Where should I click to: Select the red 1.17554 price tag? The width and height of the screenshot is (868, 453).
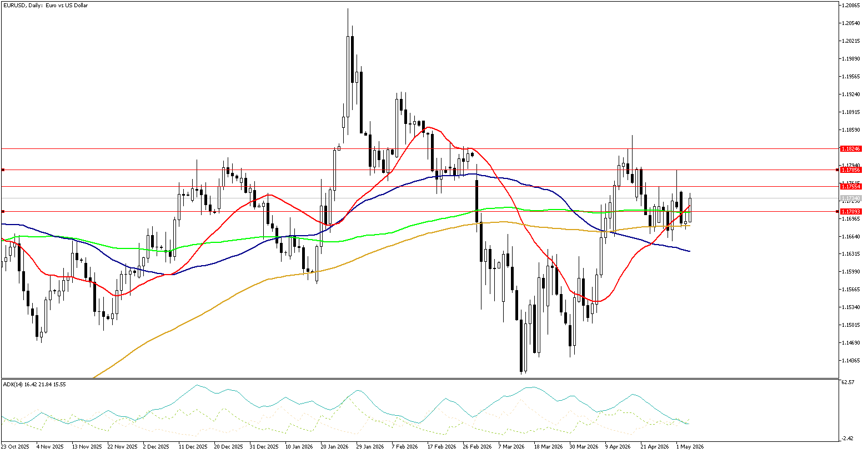[x=851, y=186]
